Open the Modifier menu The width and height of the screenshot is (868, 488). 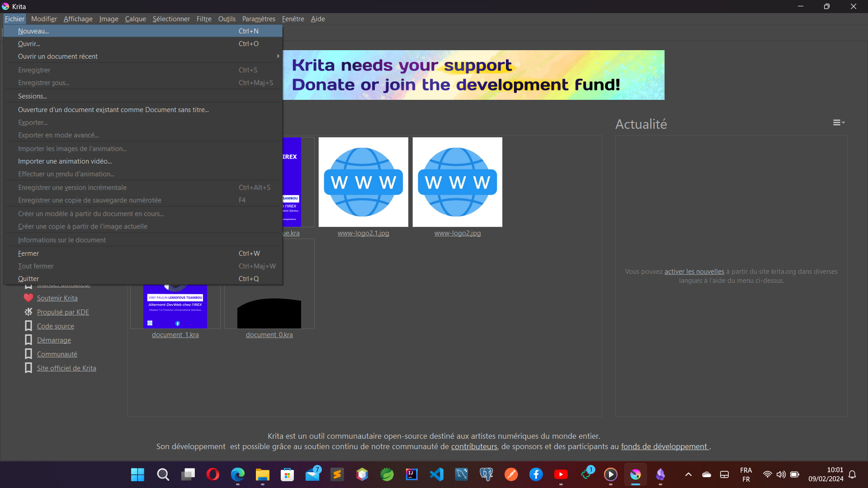coord(44,19)
